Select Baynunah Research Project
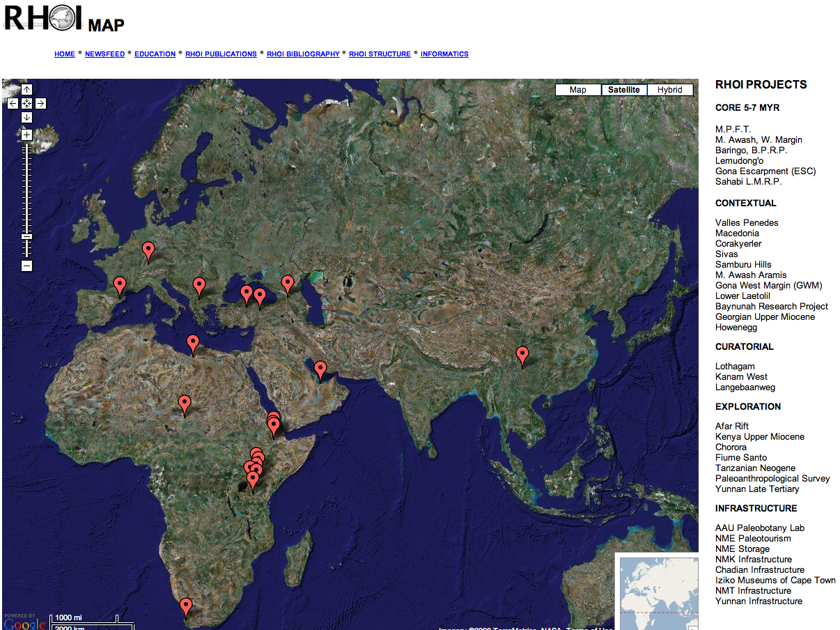The width and height of the screenshot is (840, 630). coord(772,307)
